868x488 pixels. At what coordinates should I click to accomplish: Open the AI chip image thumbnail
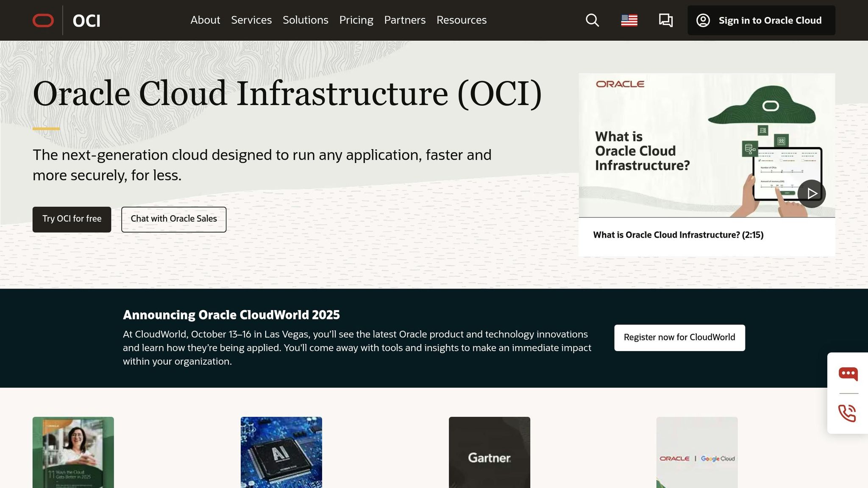point(281,452)
